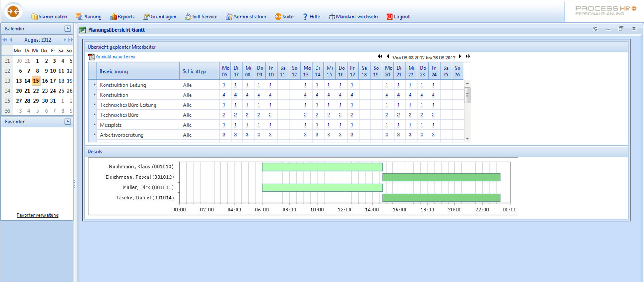Viewport: 644px width, 282px height.
Task: Click the PDF icon beside Ansicht exportieren
Action: click(91, 57)
